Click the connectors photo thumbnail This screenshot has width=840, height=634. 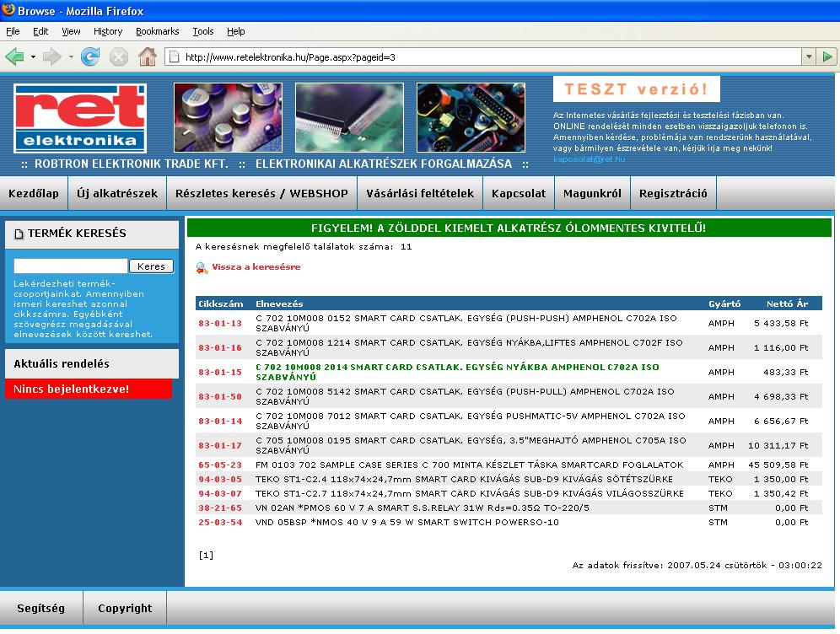coord(471,117)
